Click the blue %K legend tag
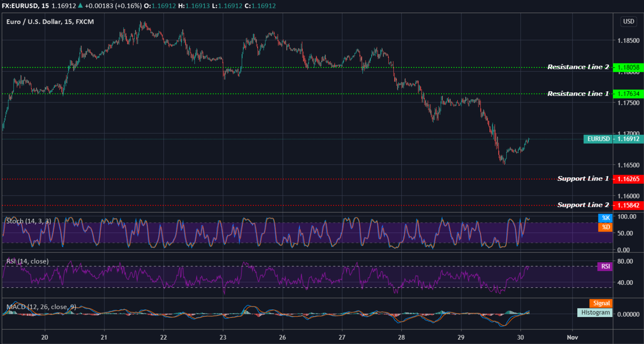 tap(605, 218)
